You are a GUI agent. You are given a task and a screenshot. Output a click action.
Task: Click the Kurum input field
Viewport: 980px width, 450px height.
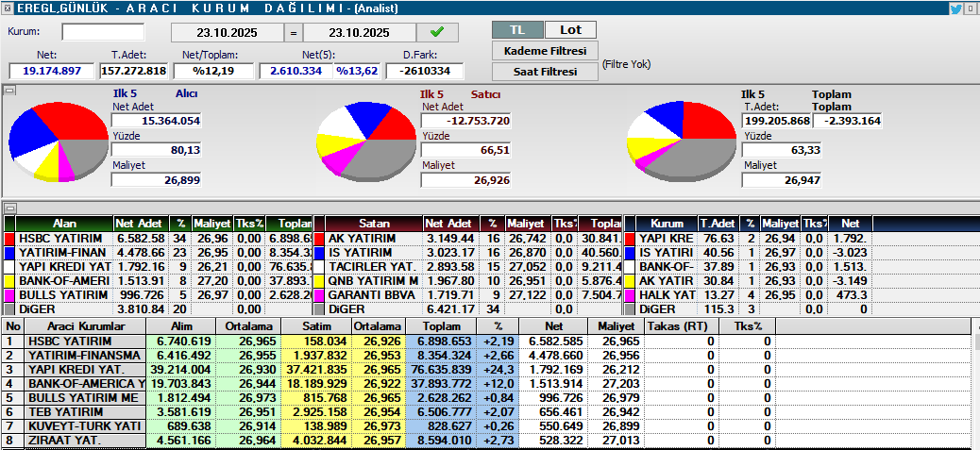(96, 32)
